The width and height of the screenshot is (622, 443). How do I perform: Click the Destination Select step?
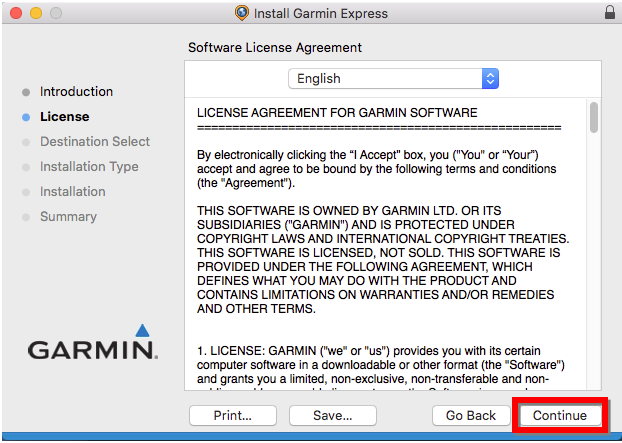[x=95, y=142]
